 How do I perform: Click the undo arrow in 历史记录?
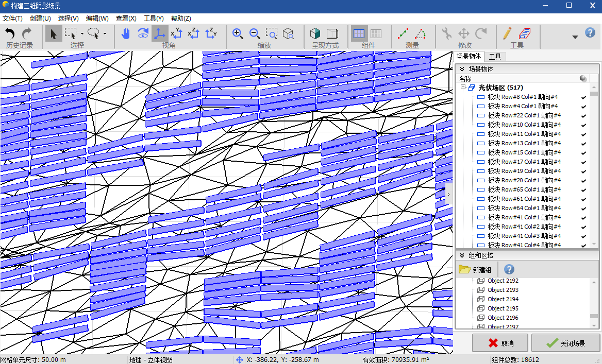10,34
